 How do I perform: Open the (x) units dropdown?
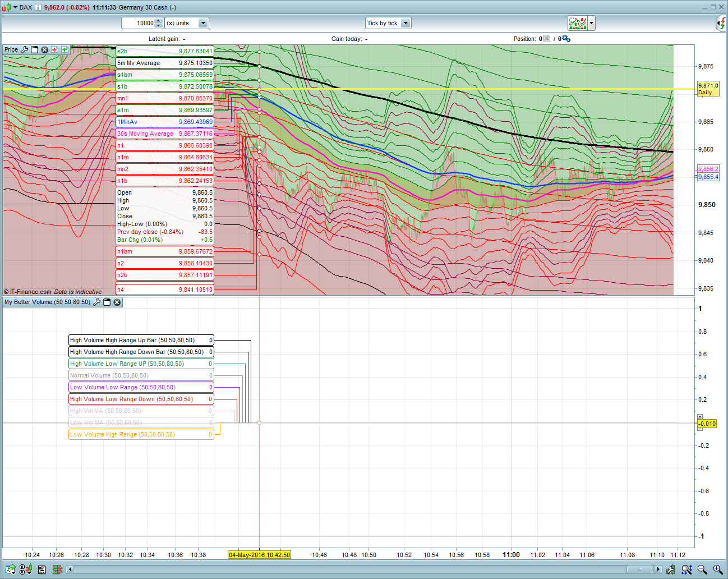(x=203, y=23)
